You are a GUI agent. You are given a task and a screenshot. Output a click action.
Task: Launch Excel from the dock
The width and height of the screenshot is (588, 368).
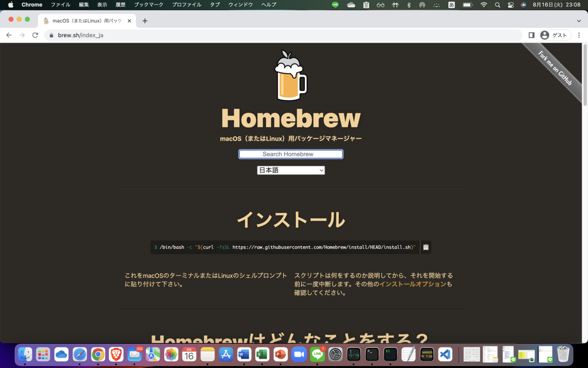click(262, 354)
